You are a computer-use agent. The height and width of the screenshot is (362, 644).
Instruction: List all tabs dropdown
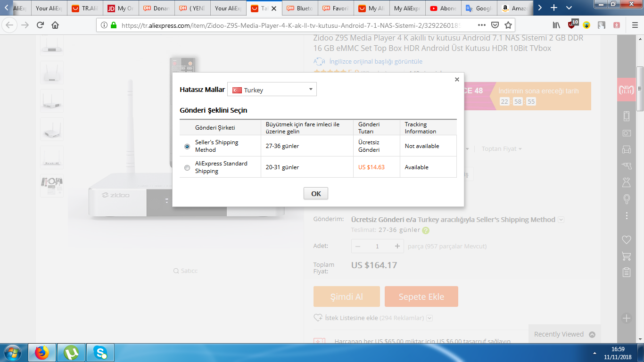click(569, 8)
